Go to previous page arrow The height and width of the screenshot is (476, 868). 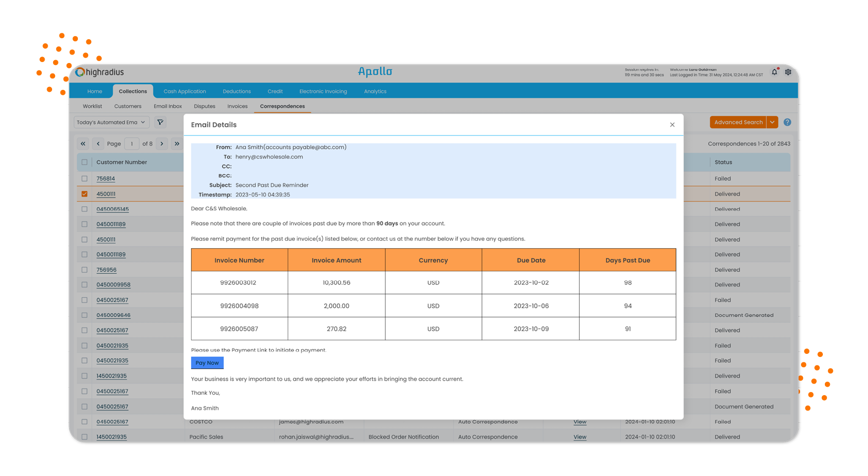(x=98, y=144)
